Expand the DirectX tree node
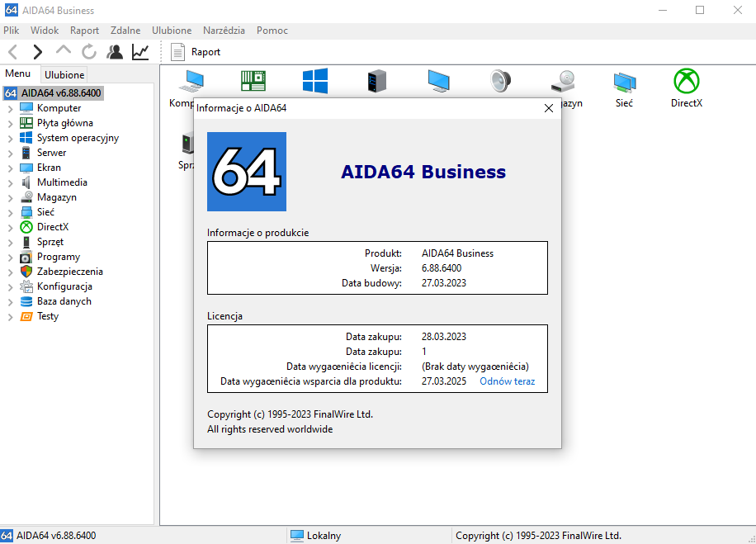Screen dimensions: 756x544 pyautogui.click(x=10, y=228)
